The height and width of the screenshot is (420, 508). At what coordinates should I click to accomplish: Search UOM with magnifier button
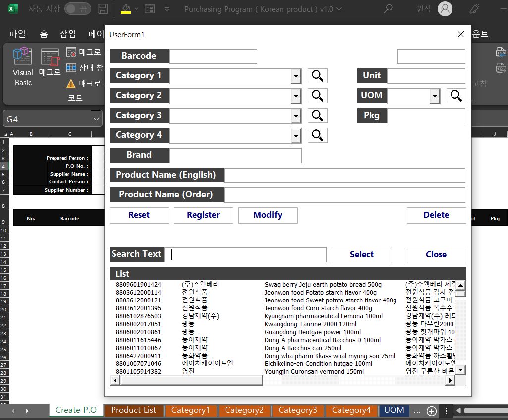456,96
